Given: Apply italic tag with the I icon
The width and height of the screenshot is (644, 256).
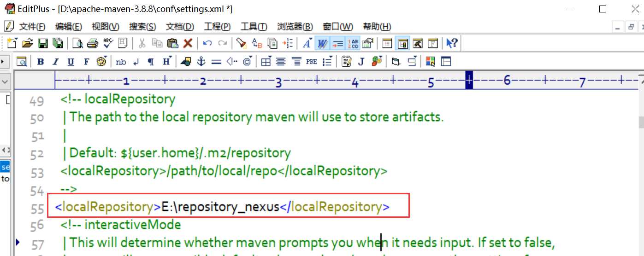Looking at the screenshot, I should click(56, 61).
